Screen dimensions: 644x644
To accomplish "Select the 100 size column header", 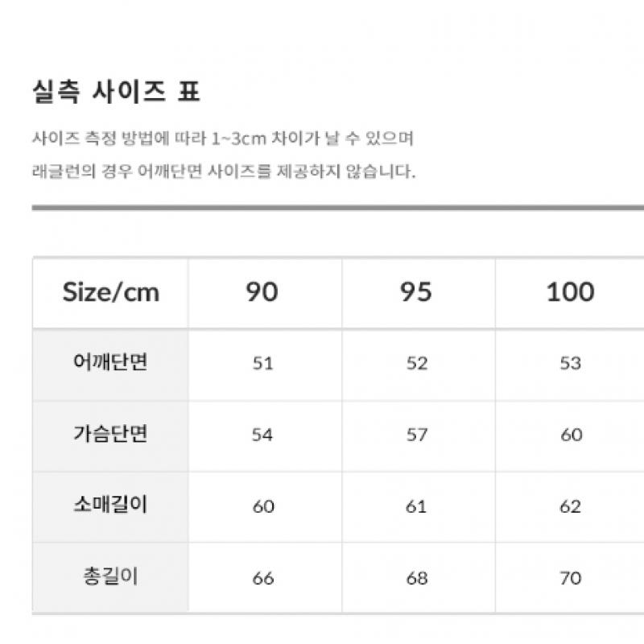I will tap(570, 291).
